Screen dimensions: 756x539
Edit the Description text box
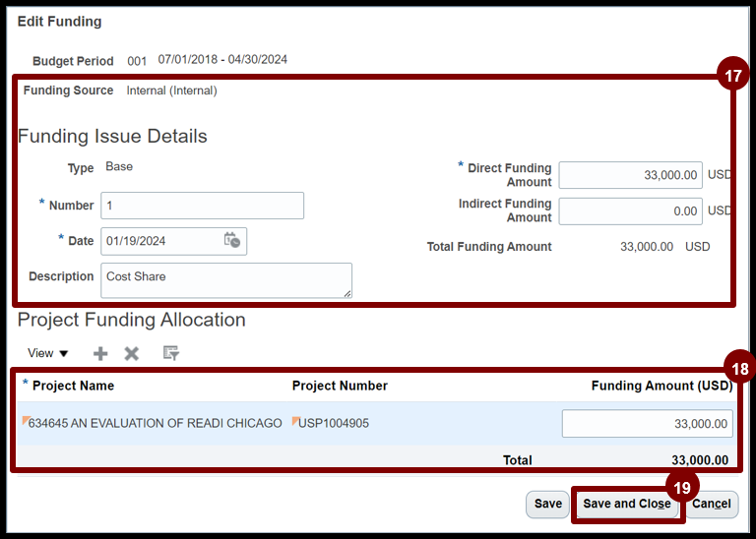click(x=224, y=279)
